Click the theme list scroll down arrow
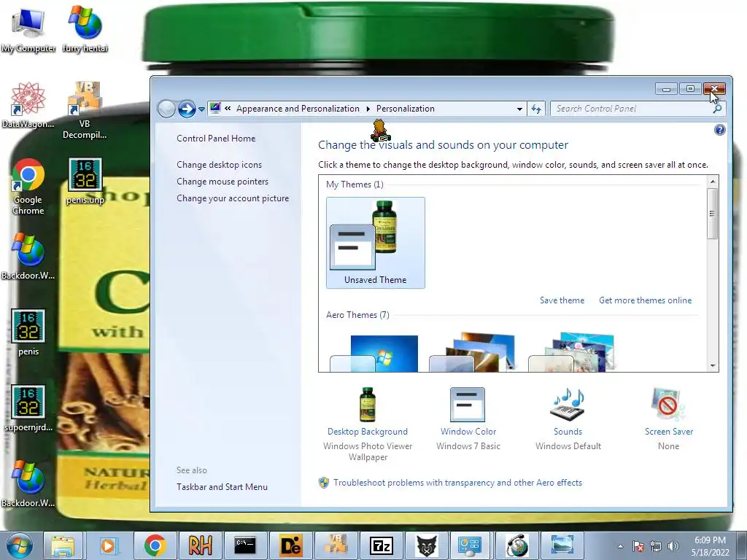This screenshot has height=560, width=747. click(713, 366)
